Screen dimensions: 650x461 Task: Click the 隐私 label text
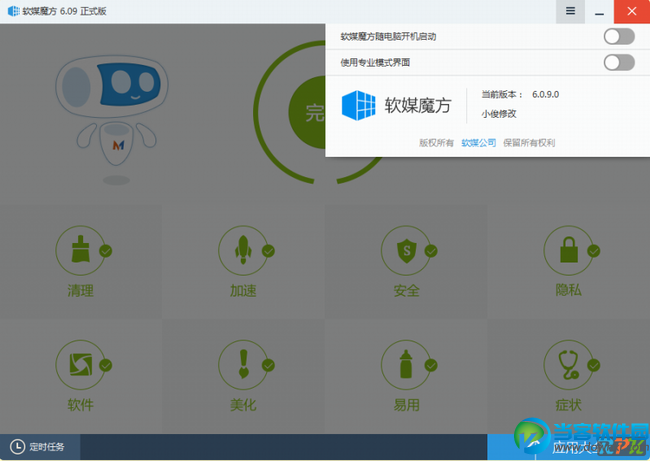(x=569, y=290)
